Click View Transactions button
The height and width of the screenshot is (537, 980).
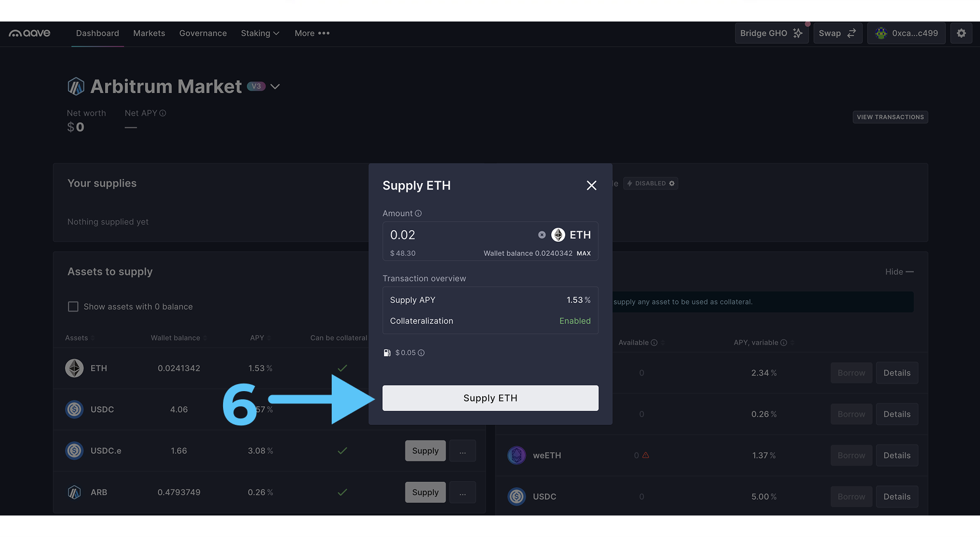coord(890,117)
